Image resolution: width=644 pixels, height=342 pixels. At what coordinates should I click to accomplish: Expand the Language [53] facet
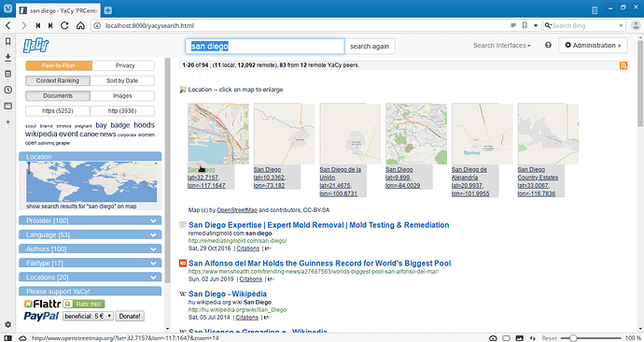coord(90,235)
